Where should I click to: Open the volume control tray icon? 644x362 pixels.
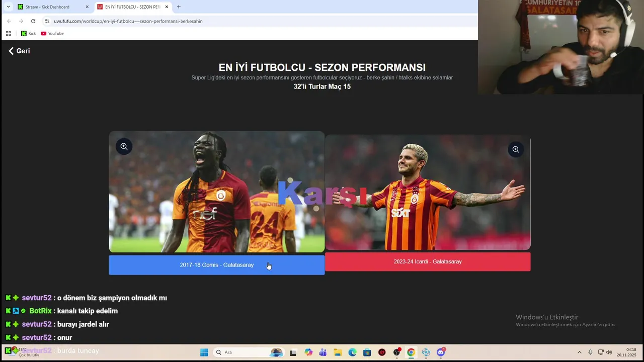coord(609,352)
